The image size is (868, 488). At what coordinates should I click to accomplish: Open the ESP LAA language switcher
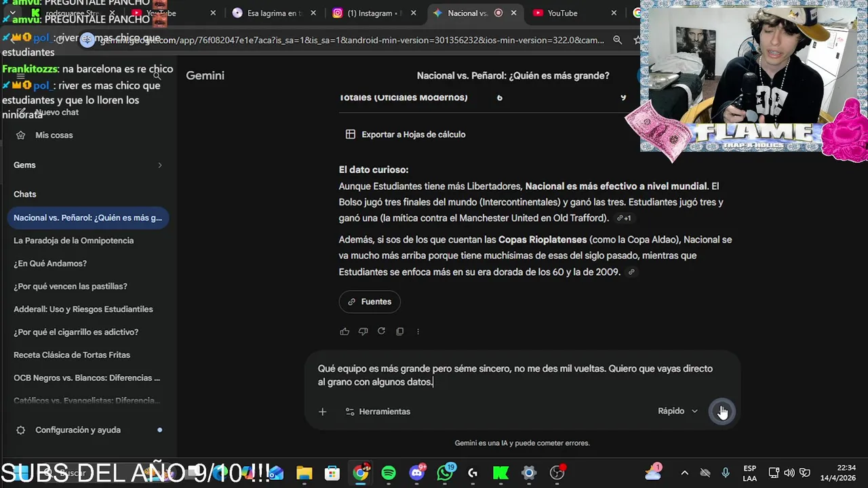[x=749, y=472]
